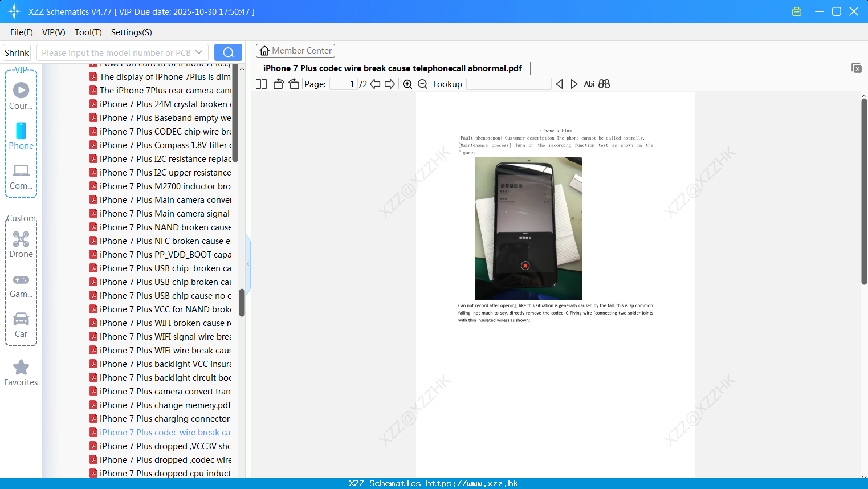Select the codec wire break PDF tab
868x489 pixels.
(x=393, y=68)
